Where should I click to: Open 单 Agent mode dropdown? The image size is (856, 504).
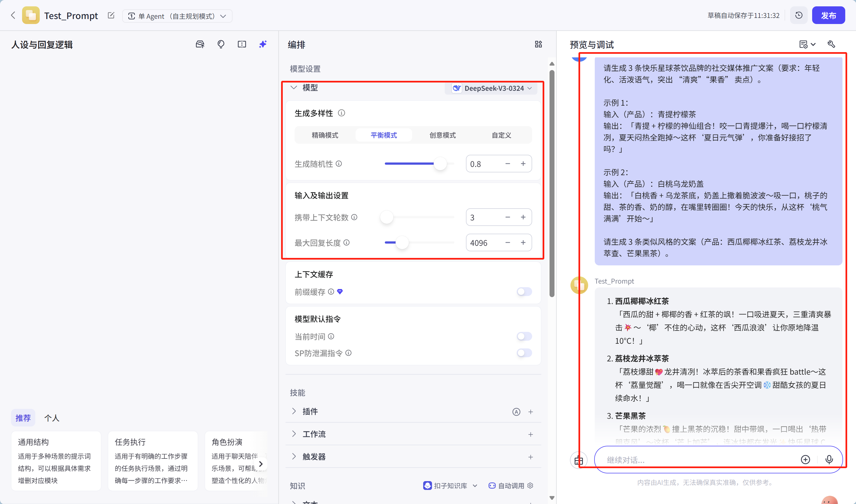(x=177, y=16)
